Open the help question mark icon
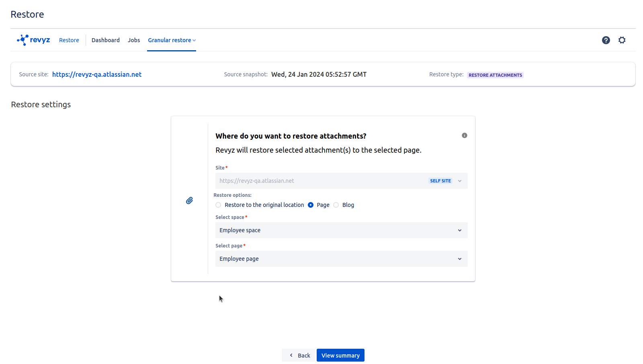The image size is (643, 364). click(x=606, y=40)
